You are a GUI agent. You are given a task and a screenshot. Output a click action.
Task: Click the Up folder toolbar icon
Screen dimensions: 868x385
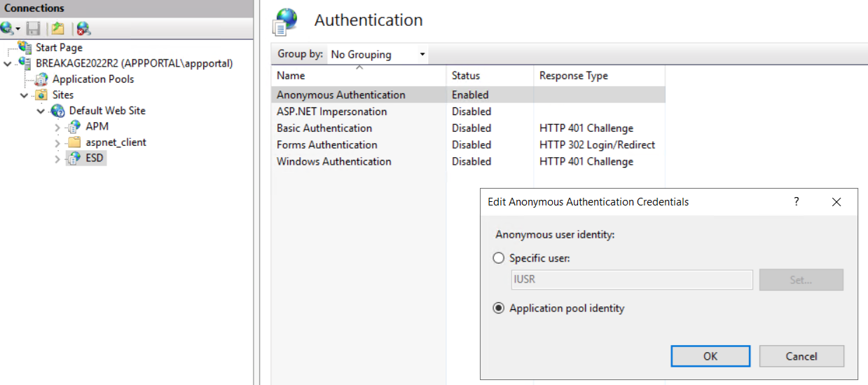[58, 29]
